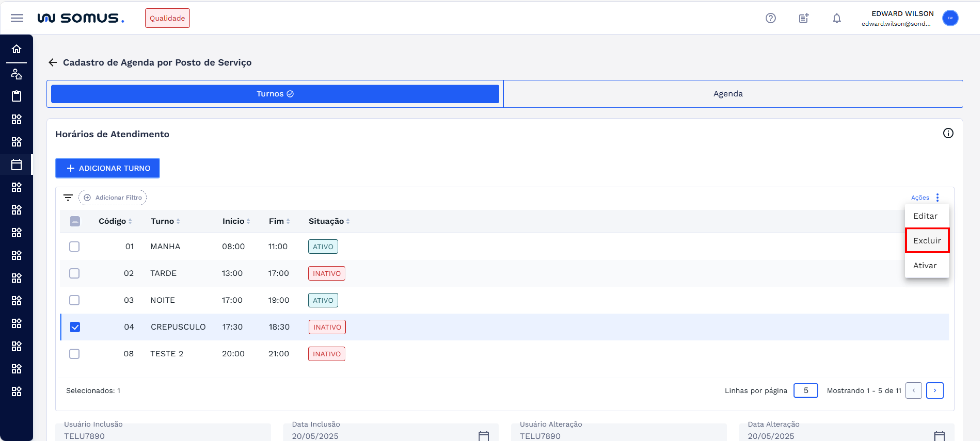Click the help question mark icon
The image size is (980, 441).
[770, 18]
